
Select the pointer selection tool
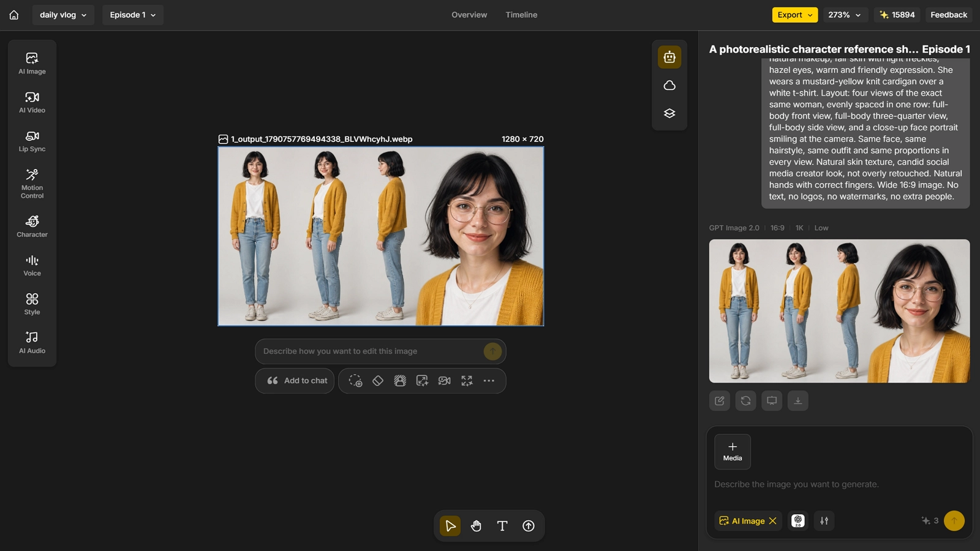pos(450,526)
